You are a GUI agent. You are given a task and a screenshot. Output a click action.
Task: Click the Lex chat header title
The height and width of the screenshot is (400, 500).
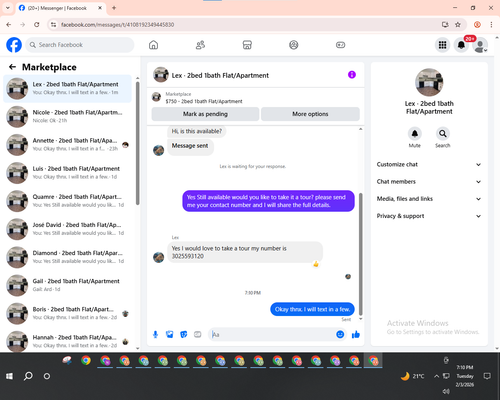pos(220,75)
